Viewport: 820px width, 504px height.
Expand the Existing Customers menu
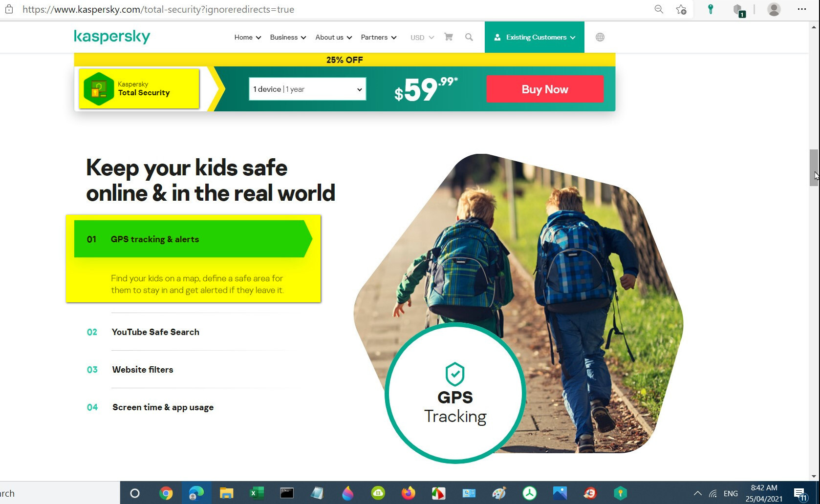click(x=535, y=37)
